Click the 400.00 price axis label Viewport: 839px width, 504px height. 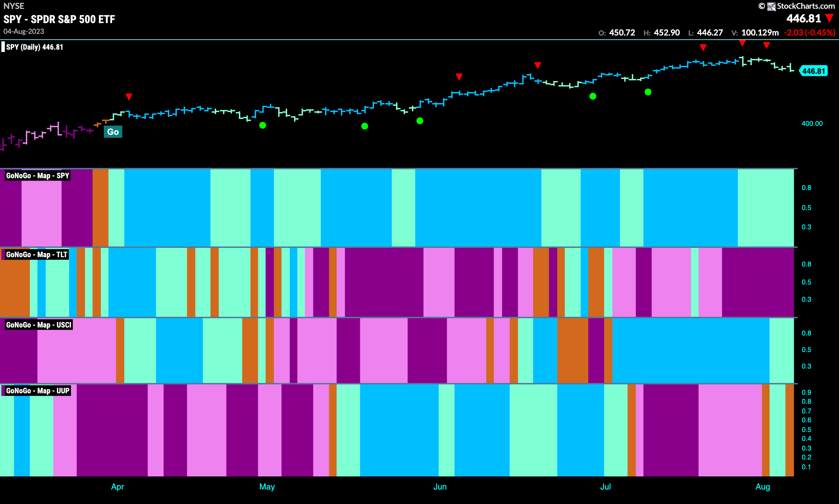(x=812, y=123)
